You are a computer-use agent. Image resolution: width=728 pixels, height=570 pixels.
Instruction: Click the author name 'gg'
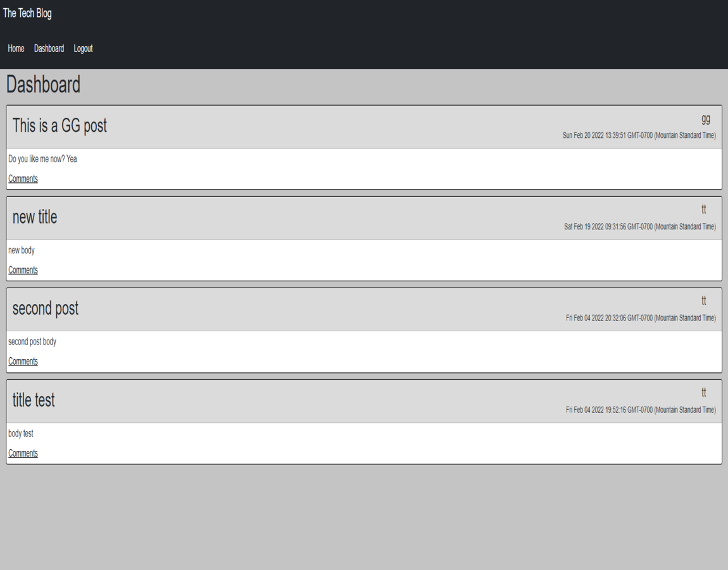tap(706, 119)
